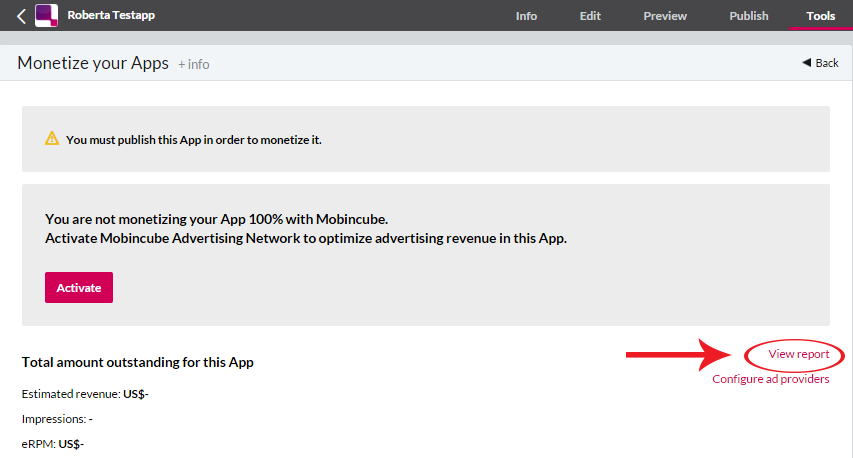
Task: Click the Back text link
Action: click(826, 63)
